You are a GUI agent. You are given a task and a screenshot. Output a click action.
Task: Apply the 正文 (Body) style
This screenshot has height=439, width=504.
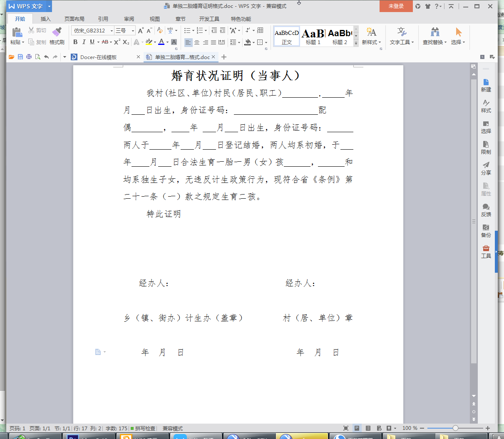tap(287, 37)
